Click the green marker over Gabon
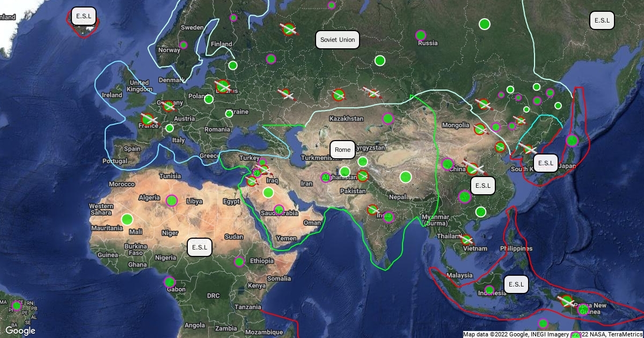 [x=170, y=282]
